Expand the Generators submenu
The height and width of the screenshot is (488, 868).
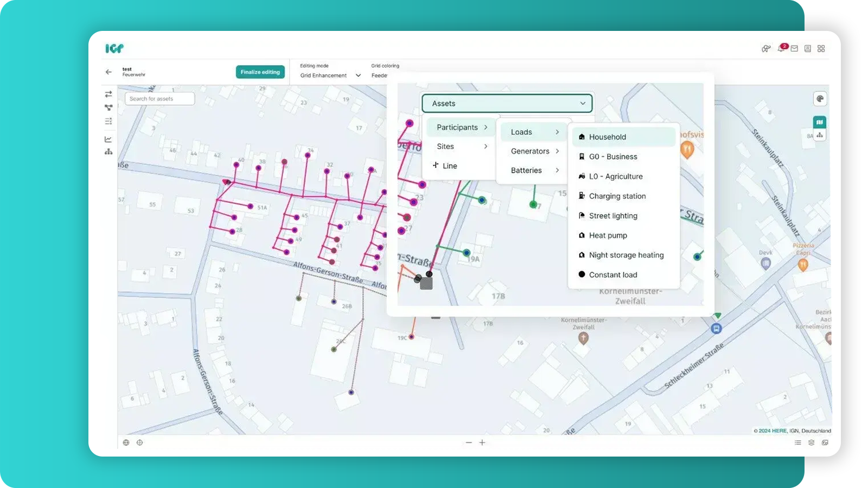[x=534, y=151]
